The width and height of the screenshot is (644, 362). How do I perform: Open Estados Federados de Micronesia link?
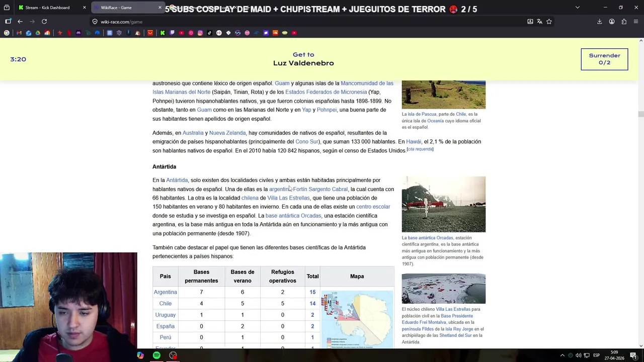click(x=326, y=92)
